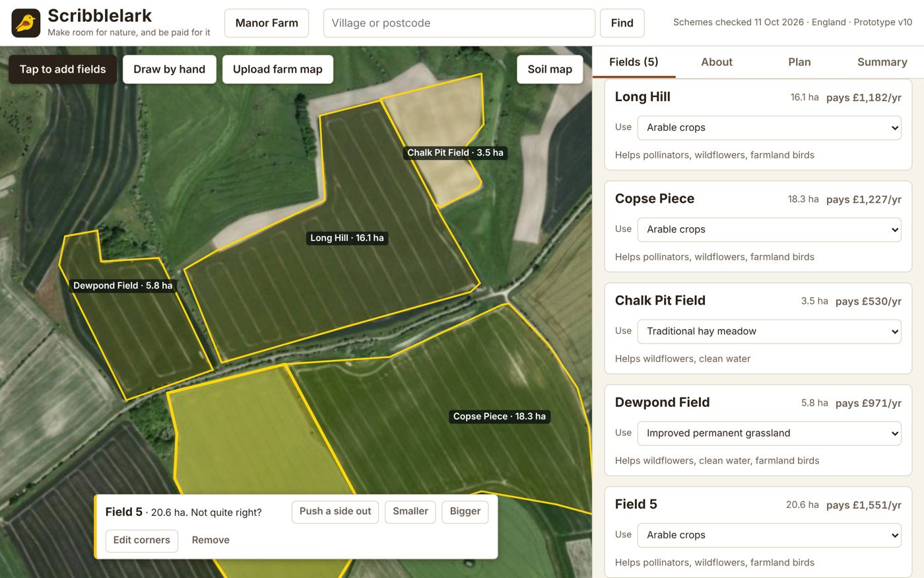Activate Tap to add fields mode

pos(63,69)
